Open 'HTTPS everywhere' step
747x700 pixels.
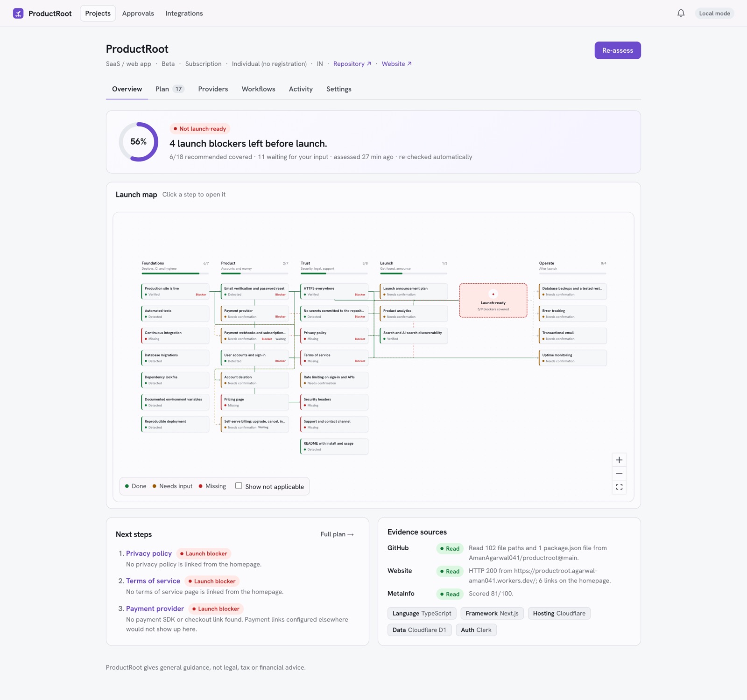[x=334, y=291]
